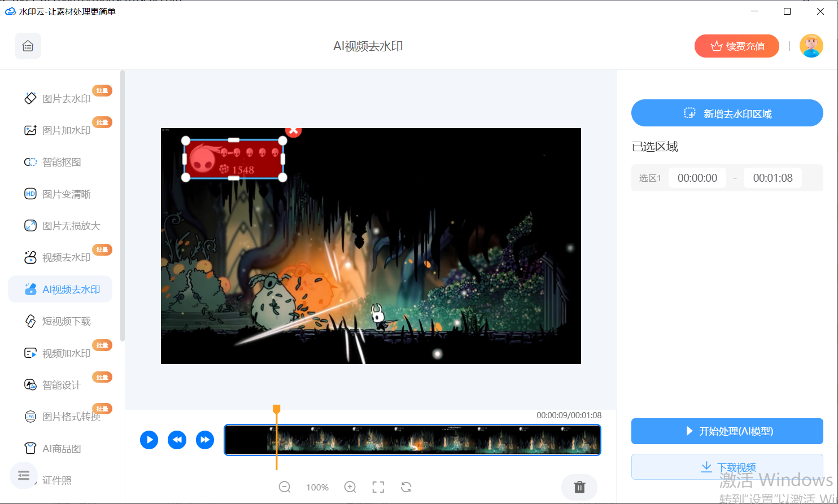Open 图片加水印 in the sidebar
Screen dimensions: 838x504
[x=60, y=130]
